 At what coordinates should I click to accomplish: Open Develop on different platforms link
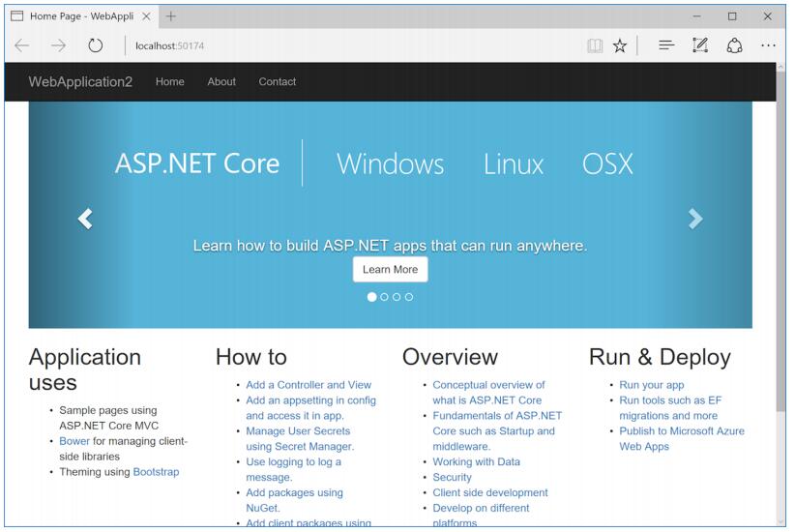(x=481, y=516)
